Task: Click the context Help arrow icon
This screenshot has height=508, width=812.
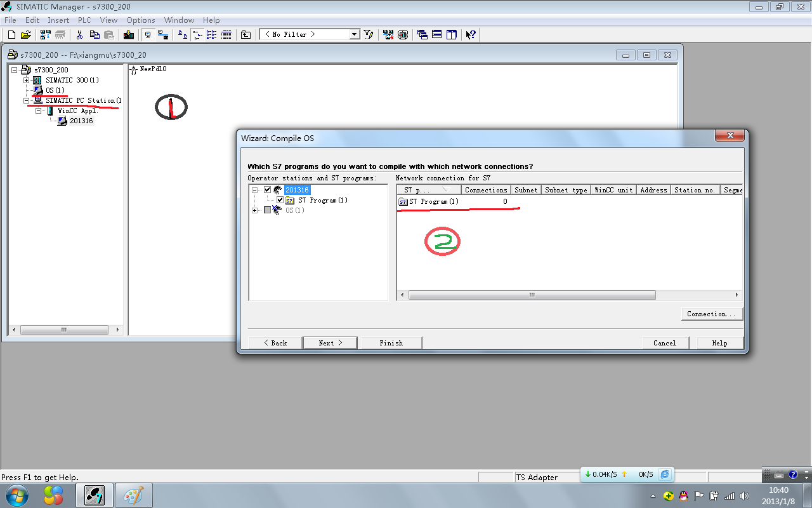Action: click(x=471, y=34)
